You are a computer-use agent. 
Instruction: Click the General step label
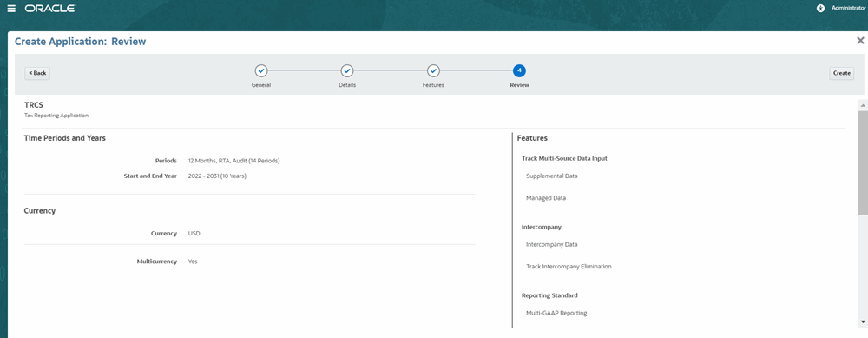(x=260, y=85)
